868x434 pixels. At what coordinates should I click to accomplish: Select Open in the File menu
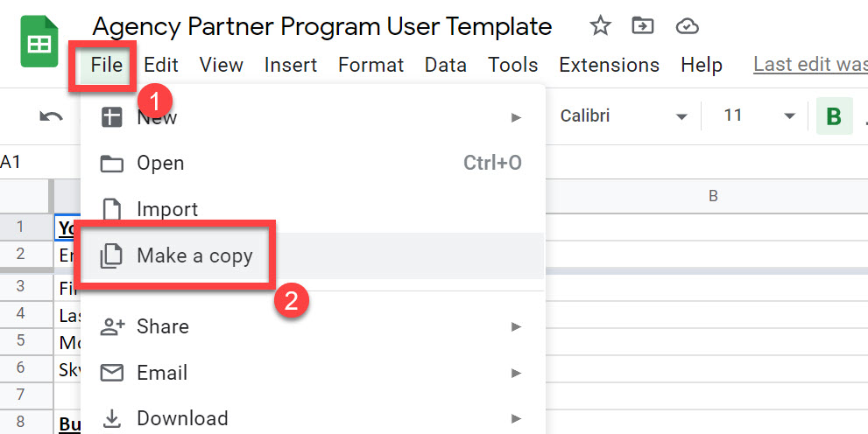[x=160, y=163]
